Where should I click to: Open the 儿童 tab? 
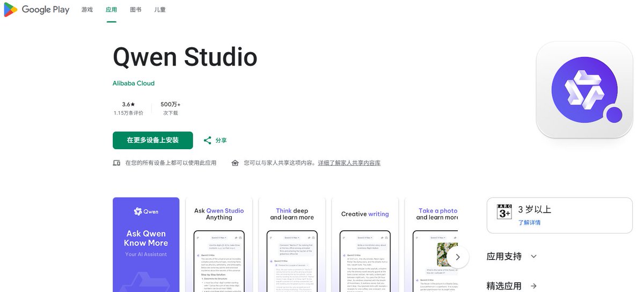tap(160, 10)
